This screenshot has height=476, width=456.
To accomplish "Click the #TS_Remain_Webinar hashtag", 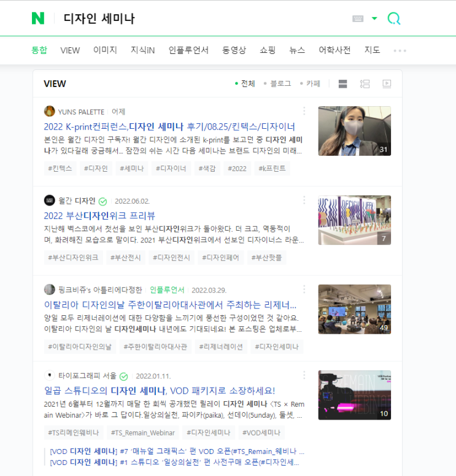I will click(143, 432).
